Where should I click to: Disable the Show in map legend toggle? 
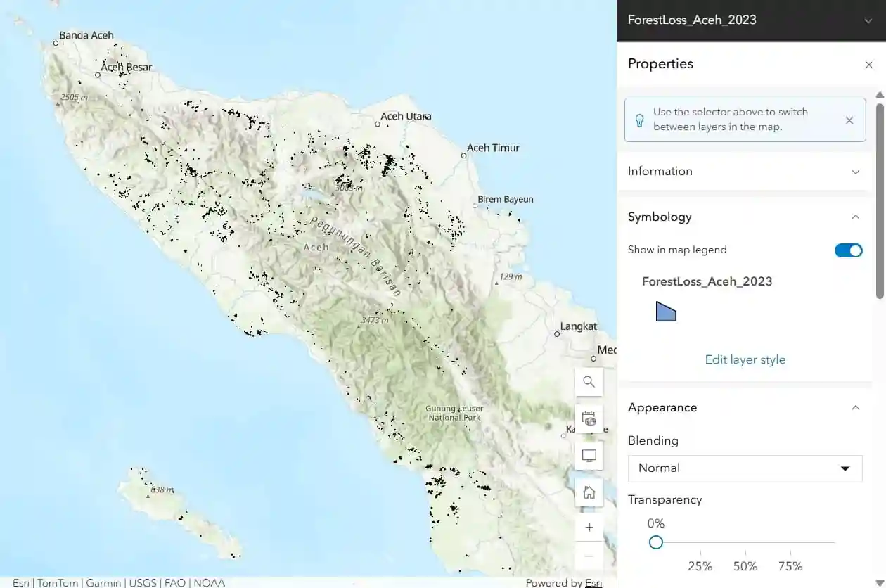click(849, 250)
